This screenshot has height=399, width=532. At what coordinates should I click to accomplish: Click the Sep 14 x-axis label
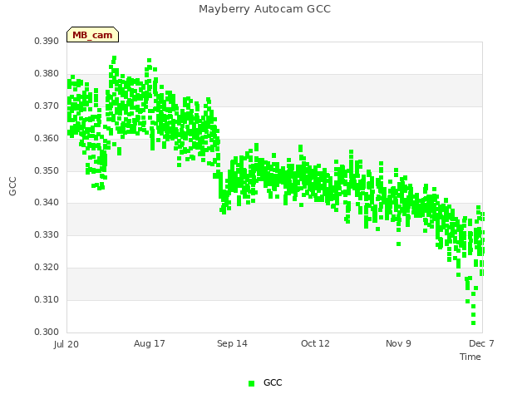pyautogui.click(x=233, y=343)
